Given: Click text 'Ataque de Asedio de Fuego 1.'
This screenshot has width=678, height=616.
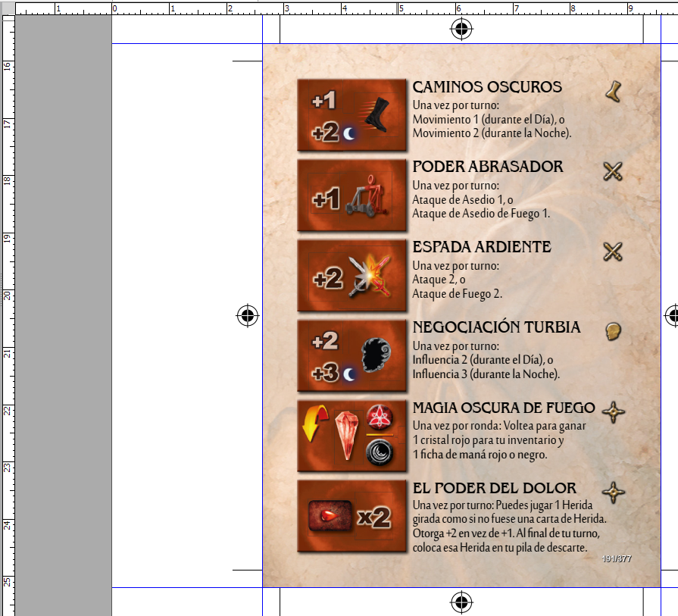Looking at the screenshot, I should pyautogui.click(x=481, y=214).
